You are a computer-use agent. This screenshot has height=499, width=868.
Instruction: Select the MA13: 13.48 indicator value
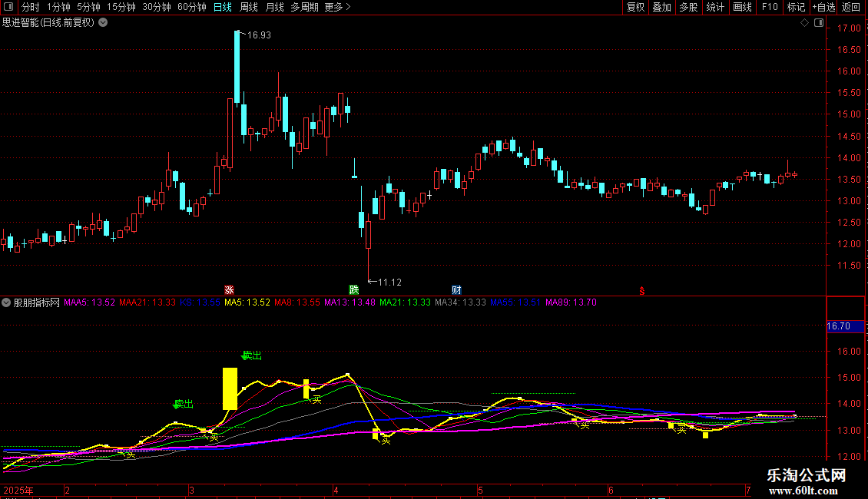[x=350, y=302]
